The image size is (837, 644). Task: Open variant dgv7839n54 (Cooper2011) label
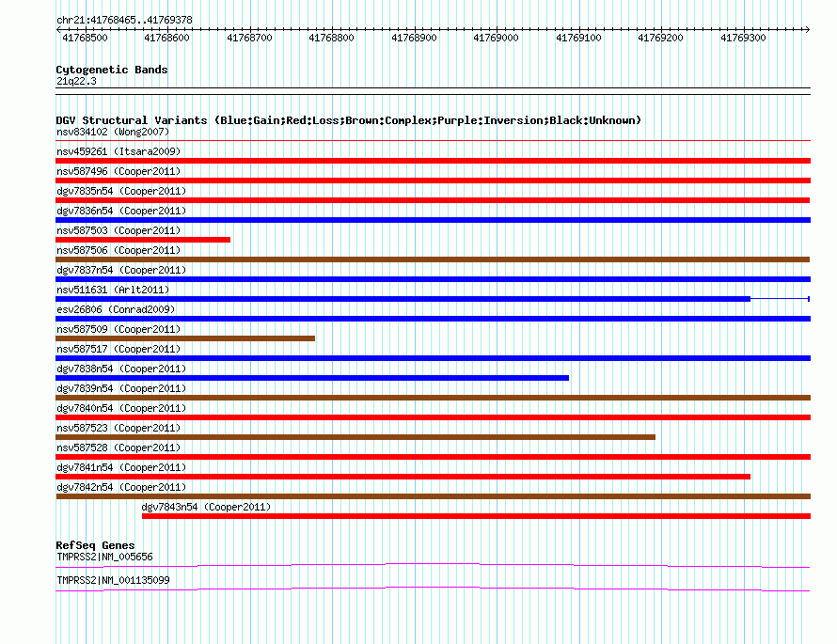pyautogui.click(x=121, y=388)
